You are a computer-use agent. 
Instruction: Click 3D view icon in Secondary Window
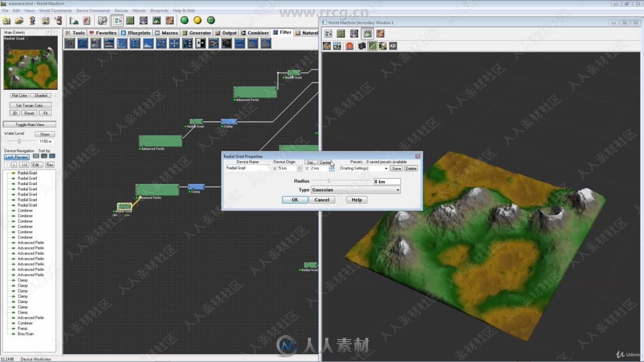pyautogui.click(x=367, y=34)
